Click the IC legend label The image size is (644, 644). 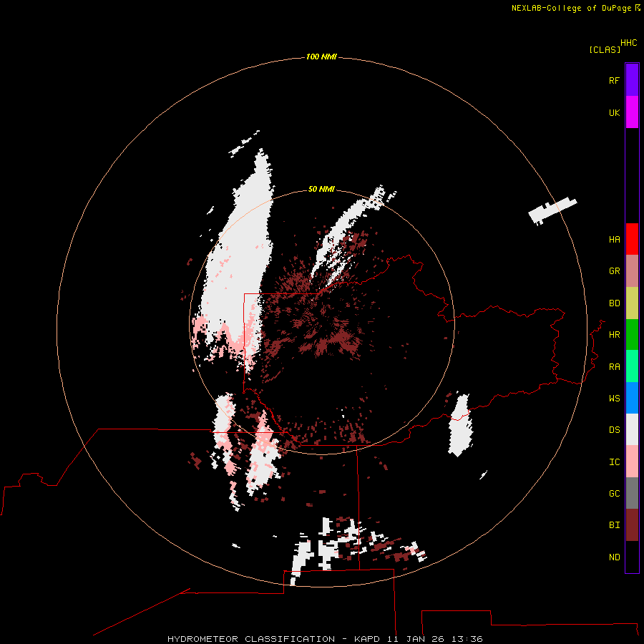click(x=614, y=462)
